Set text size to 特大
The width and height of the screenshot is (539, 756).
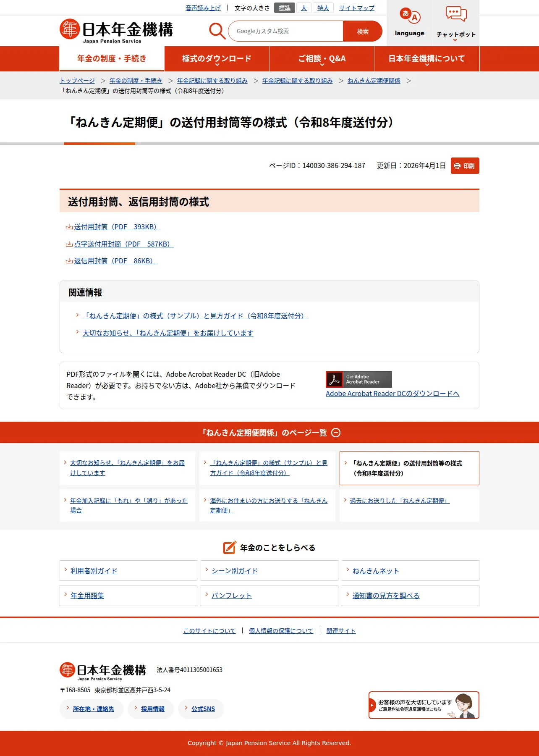coord(323,8)
